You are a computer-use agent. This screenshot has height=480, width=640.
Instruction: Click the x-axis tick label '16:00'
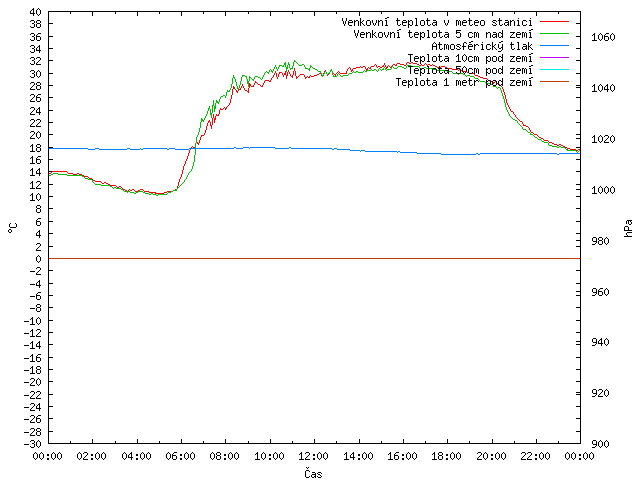point(402,456)
